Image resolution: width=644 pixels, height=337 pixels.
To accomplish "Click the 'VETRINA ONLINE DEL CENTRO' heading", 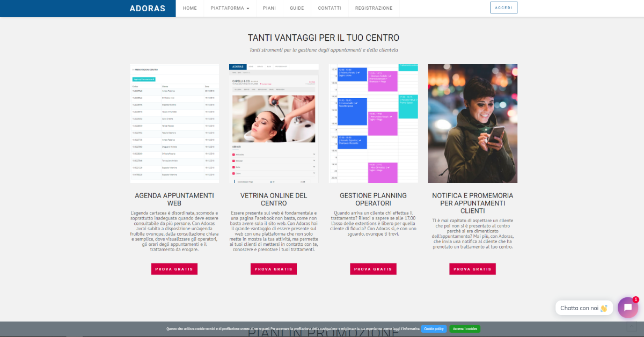I will tap(274, 200).
